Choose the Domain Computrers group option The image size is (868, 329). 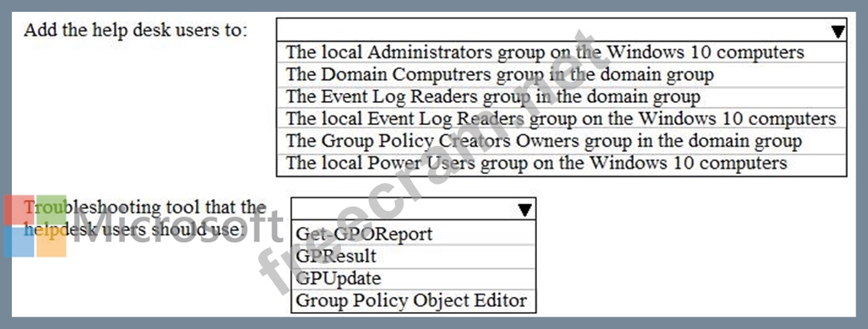561,74
